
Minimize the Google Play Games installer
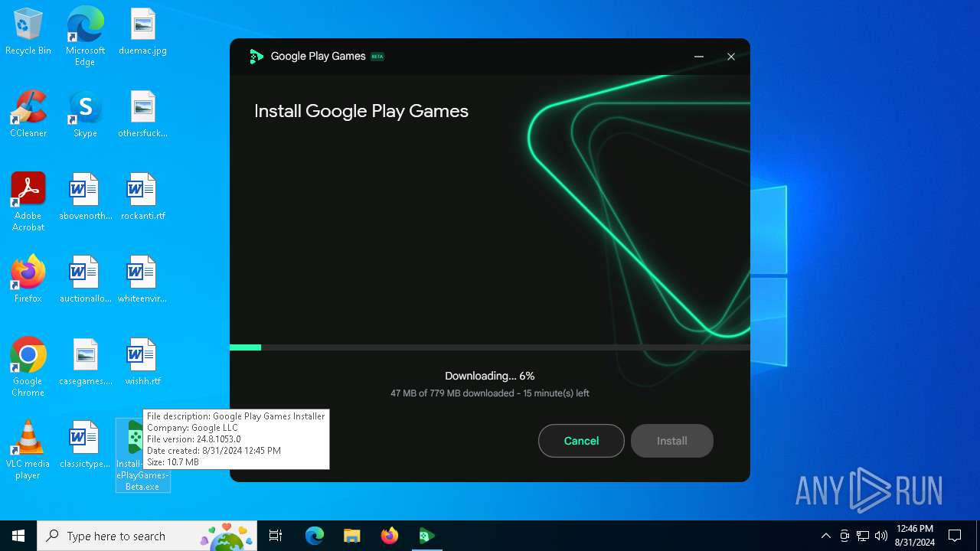click(698, 57)
